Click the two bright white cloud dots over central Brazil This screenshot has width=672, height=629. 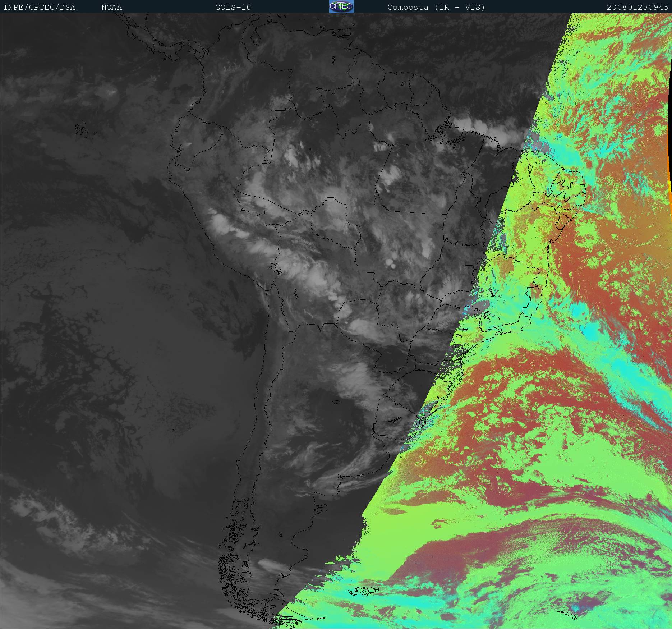pos(391,264)
